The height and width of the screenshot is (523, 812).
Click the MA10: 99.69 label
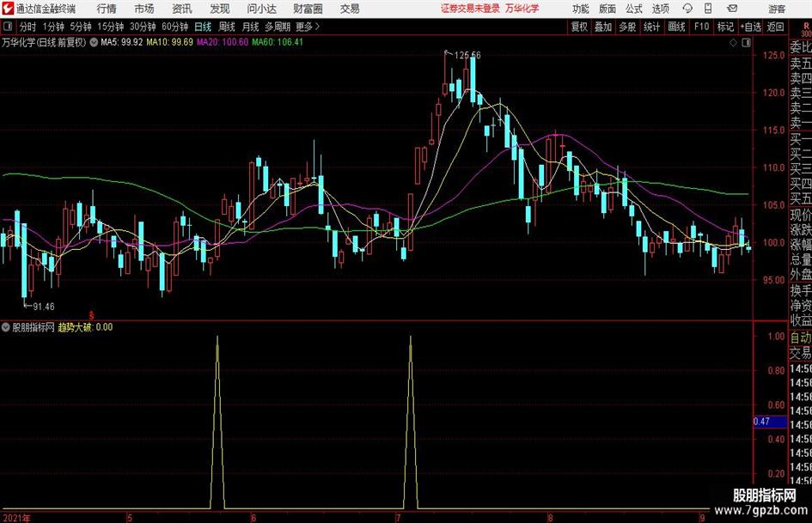pos(170,42)
